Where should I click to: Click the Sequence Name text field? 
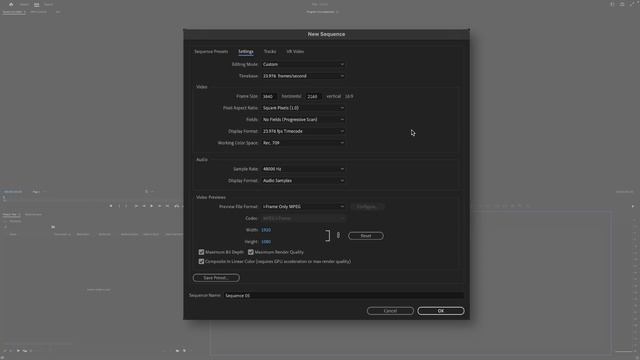pyautogui.click(x=344, y=296)
